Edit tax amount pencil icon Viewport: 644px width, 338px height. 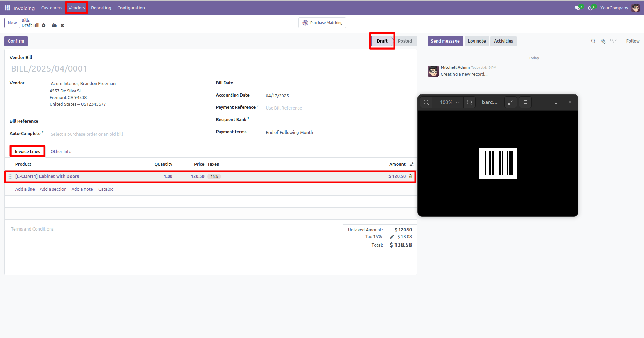(392, 236)
